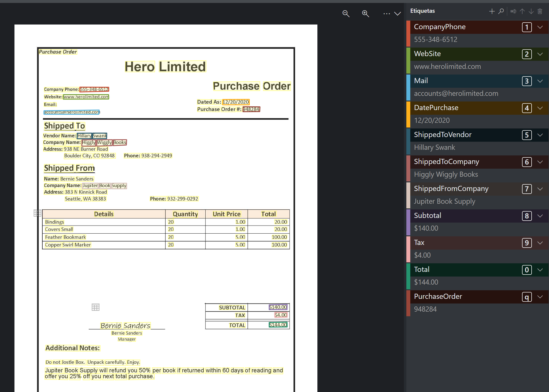
Task: Open the ellipsis more-options menu above the document
Action: point(386,14)
